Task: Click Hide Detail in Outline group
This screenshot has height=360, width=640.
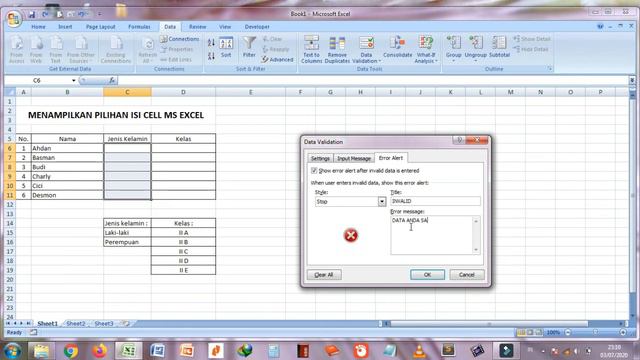Action: 531,49
